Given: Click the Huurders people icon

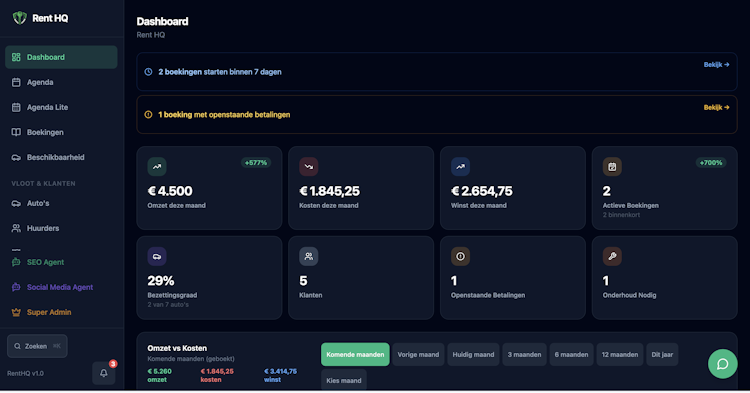Looking at the screenshot, I should coord(16,228).
